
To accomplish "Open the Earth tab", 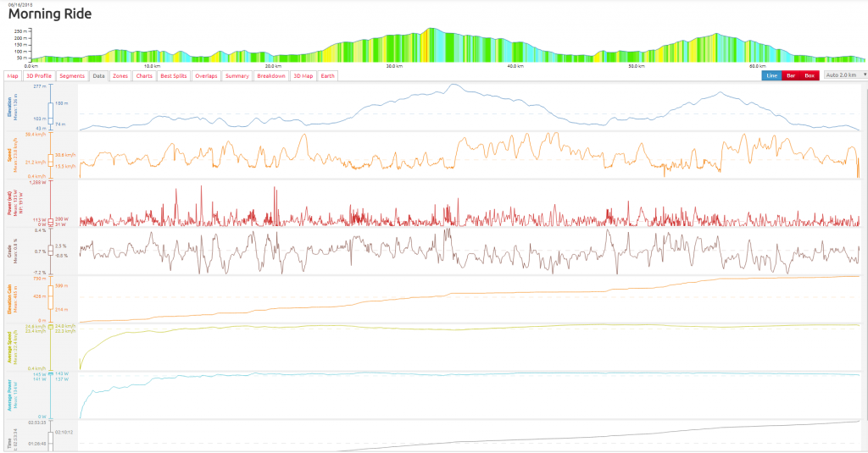I will 327,75.
